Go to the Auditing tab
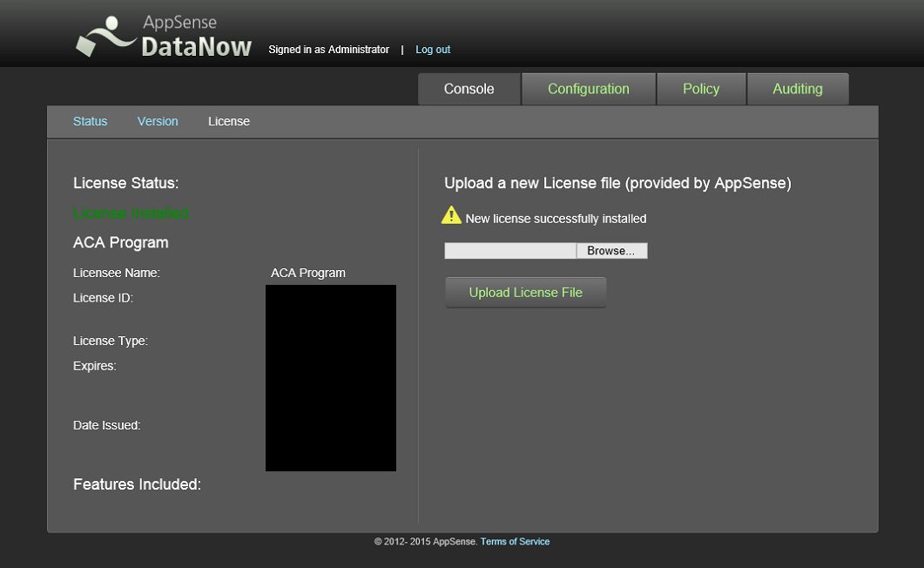 click(798, 89)
